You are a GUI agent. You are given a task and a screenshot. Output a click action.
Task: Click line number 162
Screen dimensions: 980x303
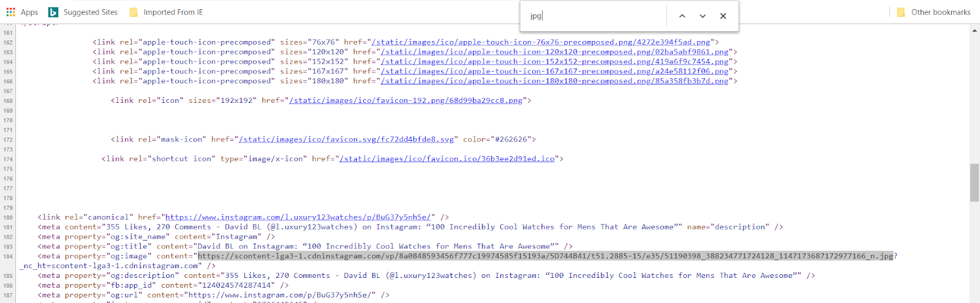8,42
